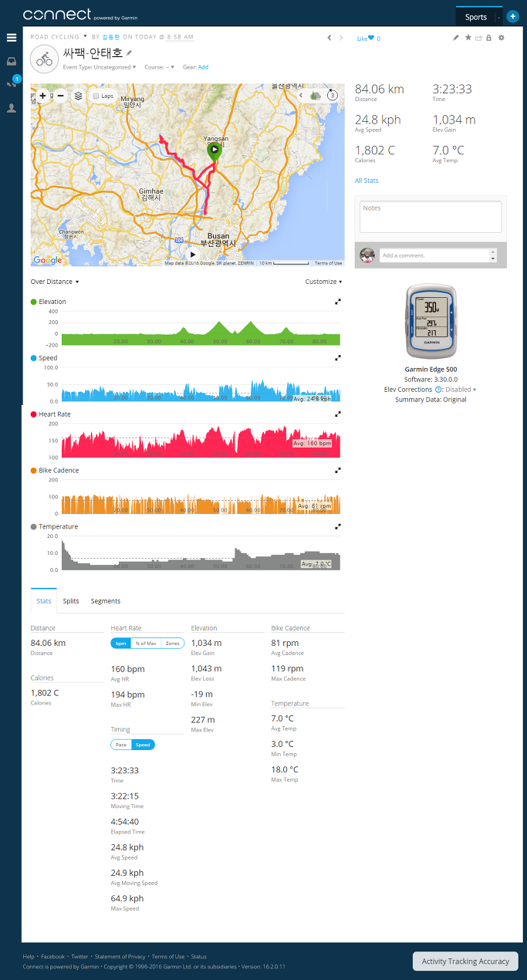Open the Over Distance dropdown

point(55,282)
